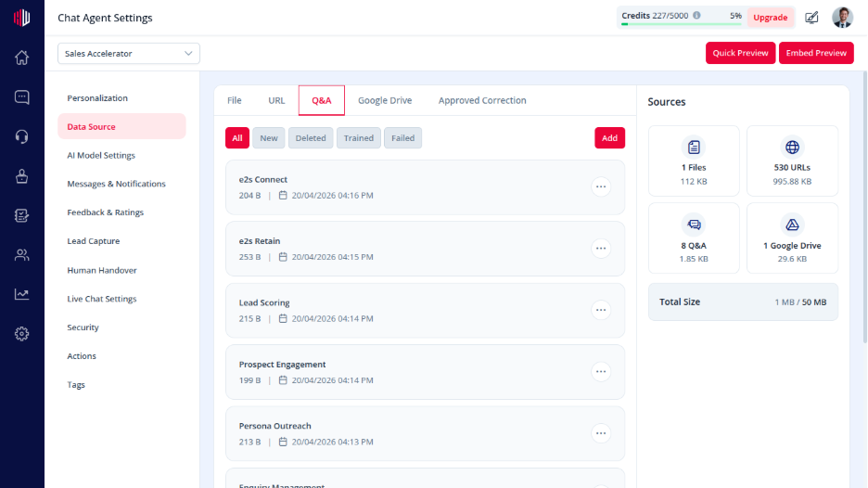The image size is (868, 488).
Task: Click the Upgrade button
Action: [770, 18]
